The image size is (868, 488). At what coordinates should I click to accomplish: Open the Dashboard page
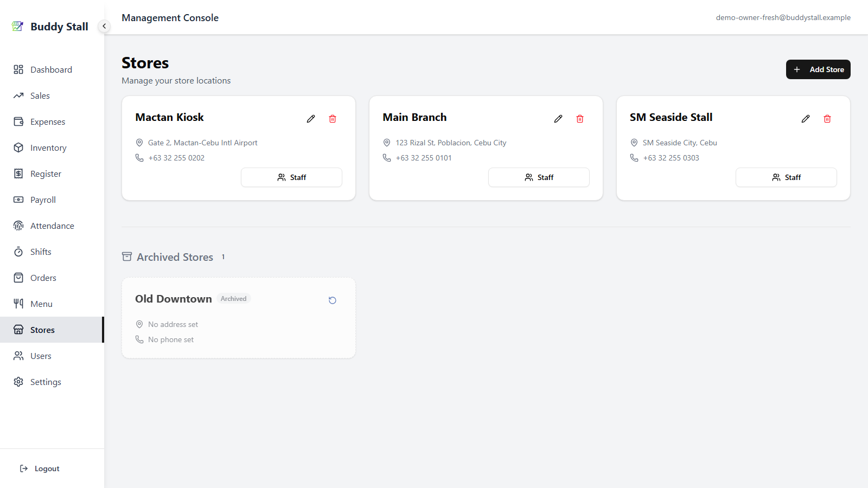coord(52,69)
